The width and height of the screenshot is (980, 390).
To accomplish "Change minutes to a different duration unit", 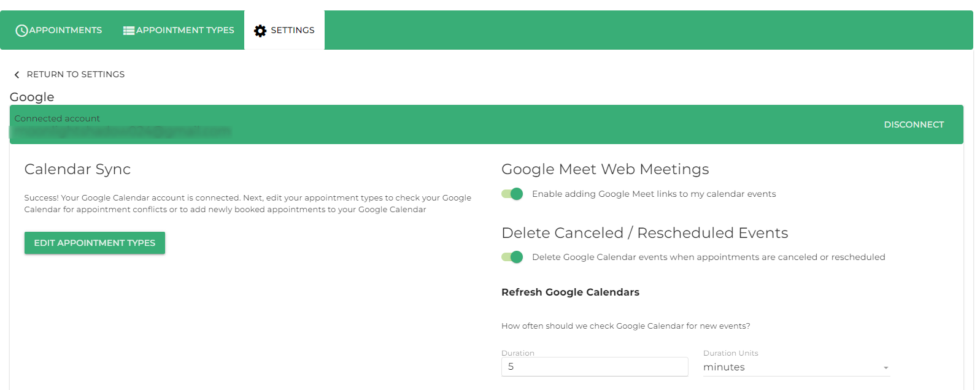I will click(795, 367).
